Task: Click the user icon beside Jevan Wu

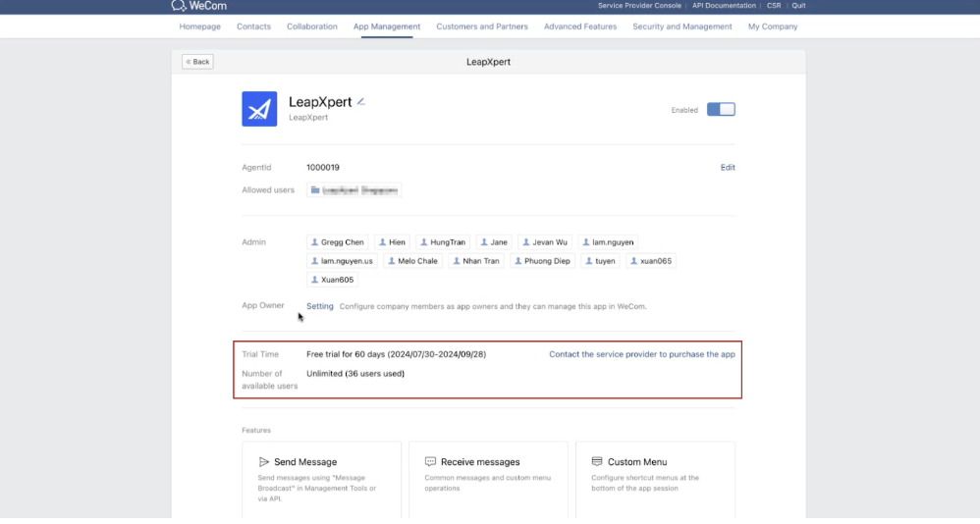Action: pyautogui.click(x=526, y=242)
